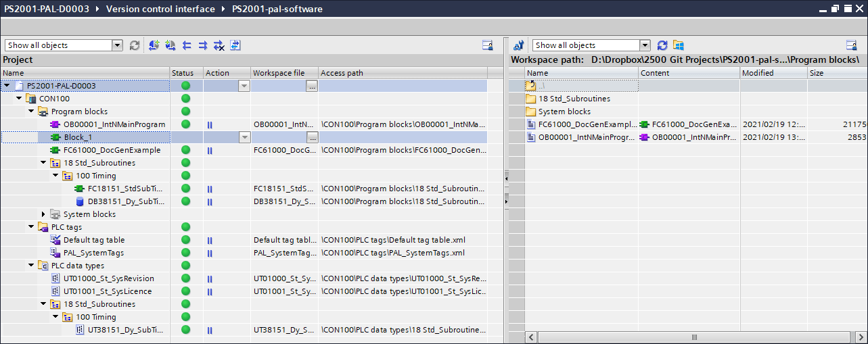
Task: Browse workspace file for PS2001-PAL-D0003 row
Action: click(x=311, y=86)
